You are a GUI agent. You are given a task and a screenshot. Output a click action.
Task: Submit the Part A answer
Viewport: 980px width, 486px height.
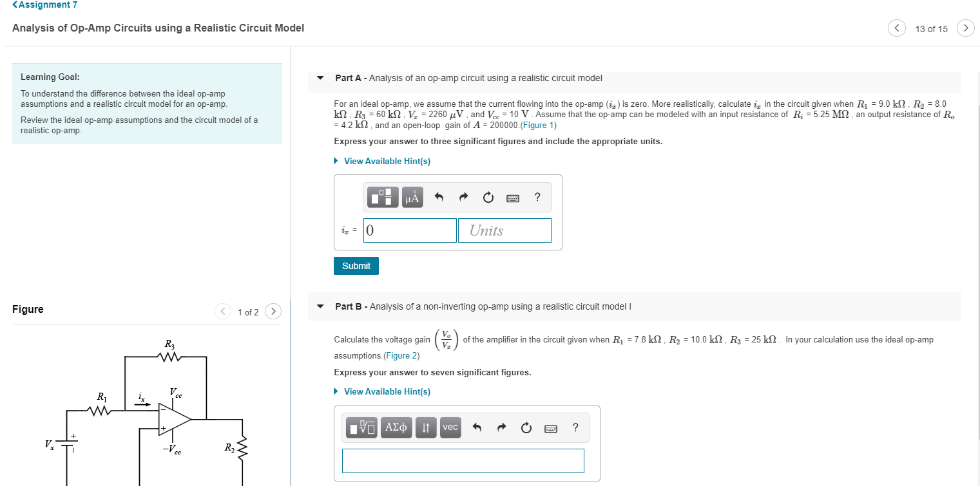coord(356,265)
